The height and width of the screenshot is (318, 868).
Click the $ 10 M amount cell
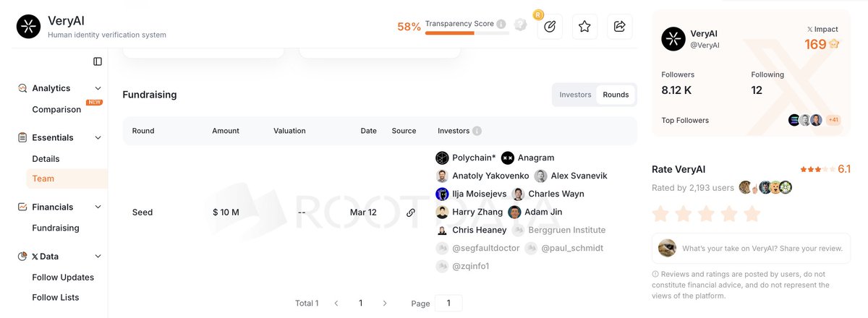(226, 212)
